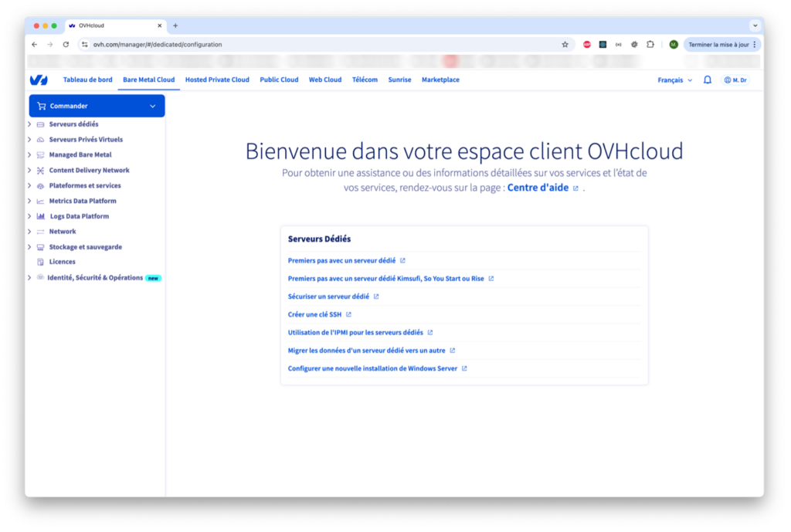Viewport: 791px width, 532px height.
Task: Open Migrer les données d'un serveur dédié link
Action: pyautogui.click(x=366, y=351)
